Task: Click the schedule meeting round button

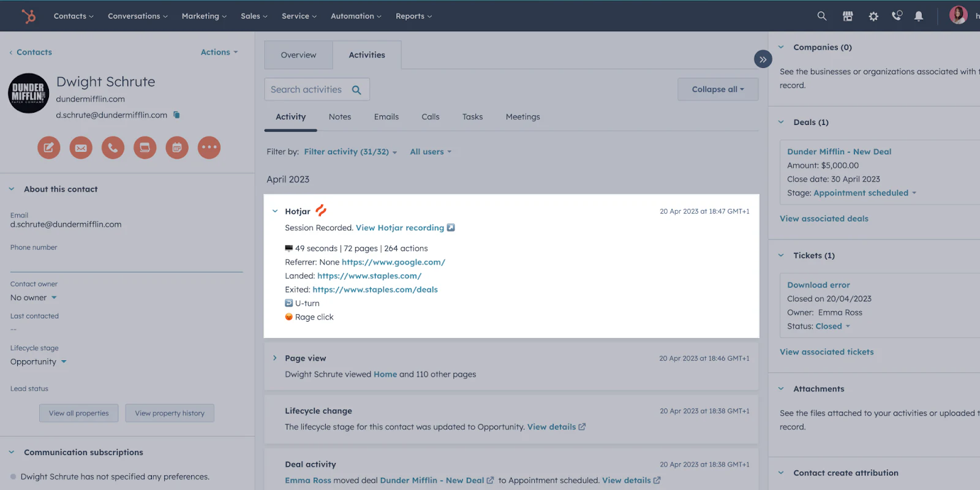Action: (177, 148)
